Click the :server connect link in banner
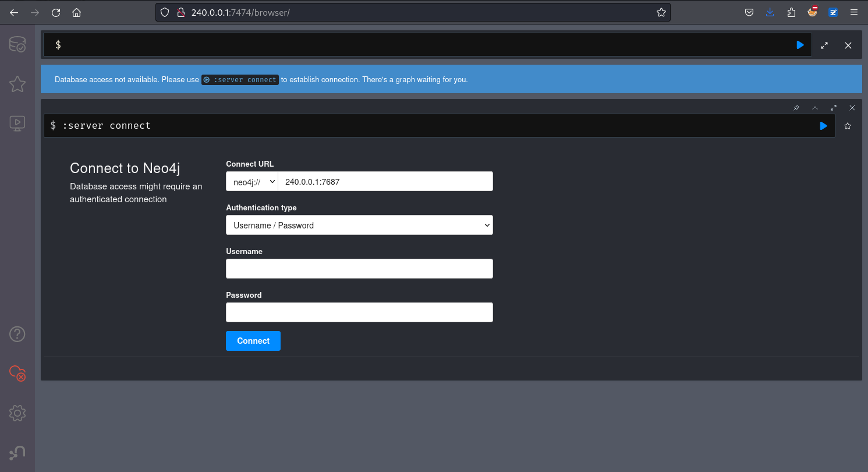Viewport: 868px width, 472px height. (240, 80)
